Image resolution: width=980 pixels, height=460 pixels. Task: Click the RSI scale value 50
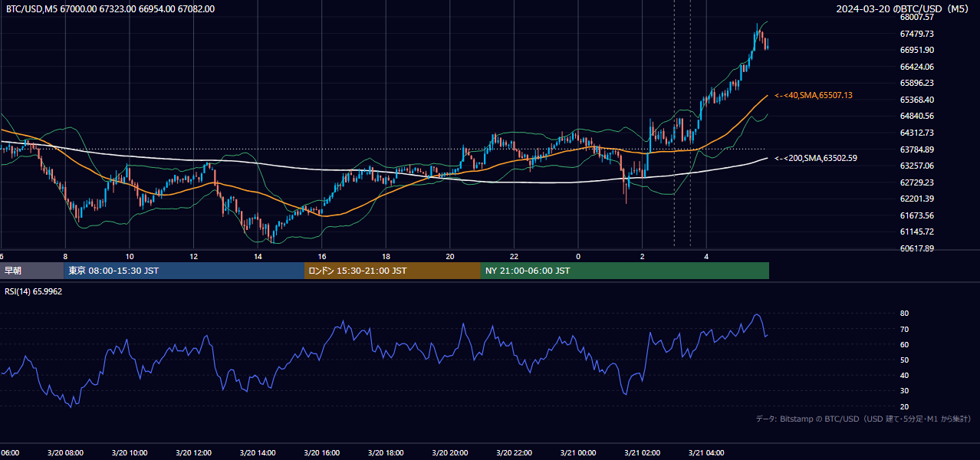click(905, 360)
